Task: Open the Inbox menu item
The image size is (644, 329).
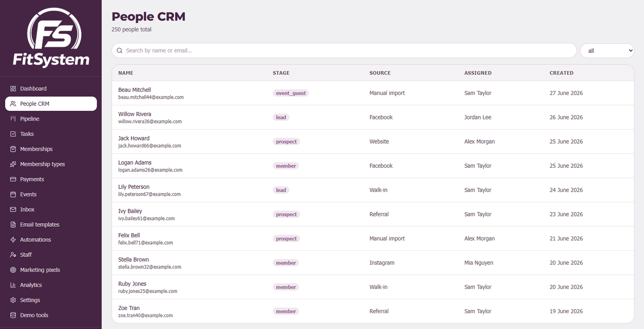Action: pos(51,210)
